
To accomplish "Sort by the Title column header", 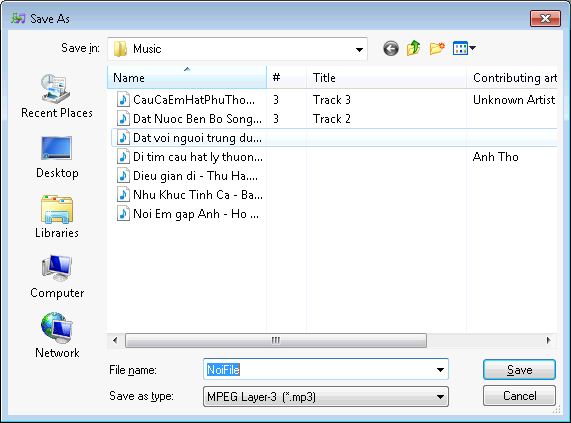I will 386,78.
